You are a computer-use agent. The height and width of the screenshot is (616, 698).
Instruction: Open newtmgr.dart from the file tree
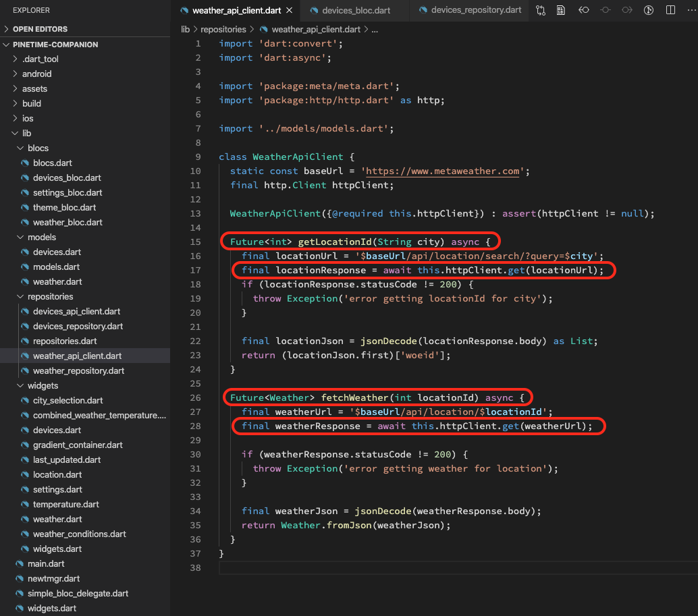(x=53, y=579)
